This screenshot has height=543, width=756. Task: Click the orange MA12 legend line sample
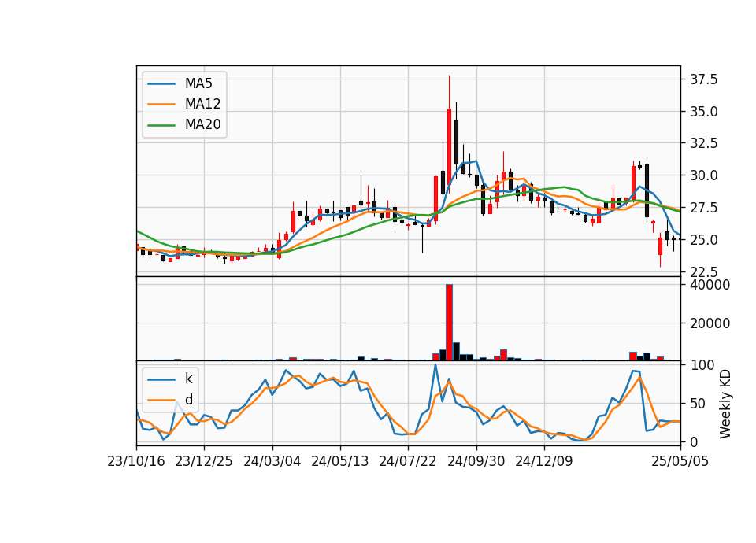click(161, 104)
